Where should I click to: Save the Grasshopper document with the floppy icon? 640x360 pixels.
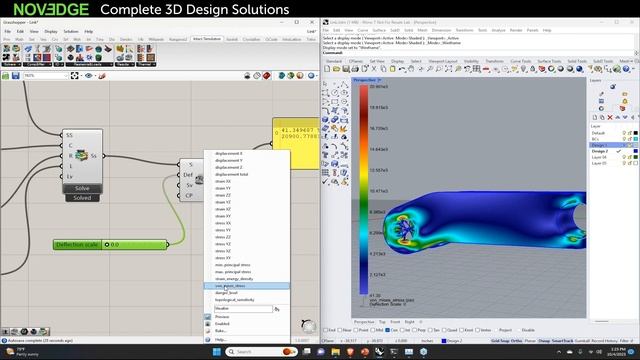click(16, 76)
